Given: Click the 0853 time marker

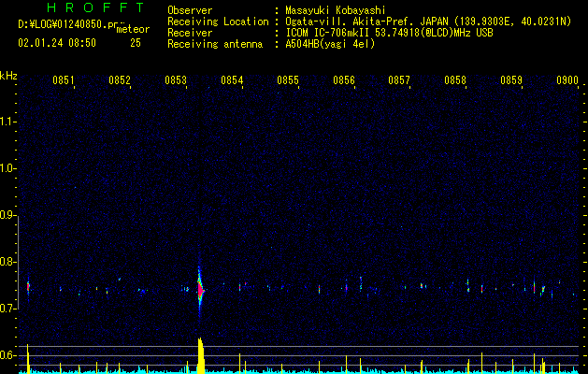Looking at the screenshot, I should pyautogui.click(x=176, y=80).
